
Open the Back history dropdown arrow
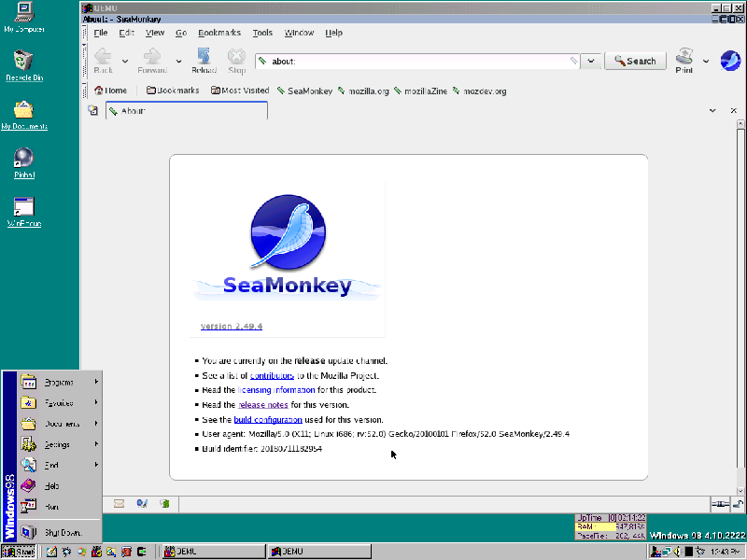125,61
